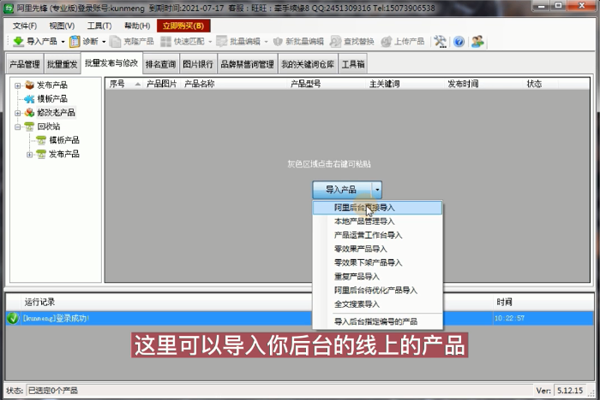Viewport: 600px width, 400px height.
Task: Choose 本地产品管理导入 from the menu
Action: point(365,221)
